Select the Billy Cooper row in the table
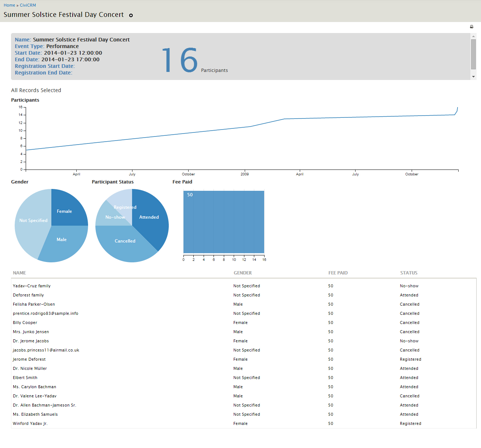The height and width of the screenshot is (448, 481). pyautogui.click(x=25, y=323)
